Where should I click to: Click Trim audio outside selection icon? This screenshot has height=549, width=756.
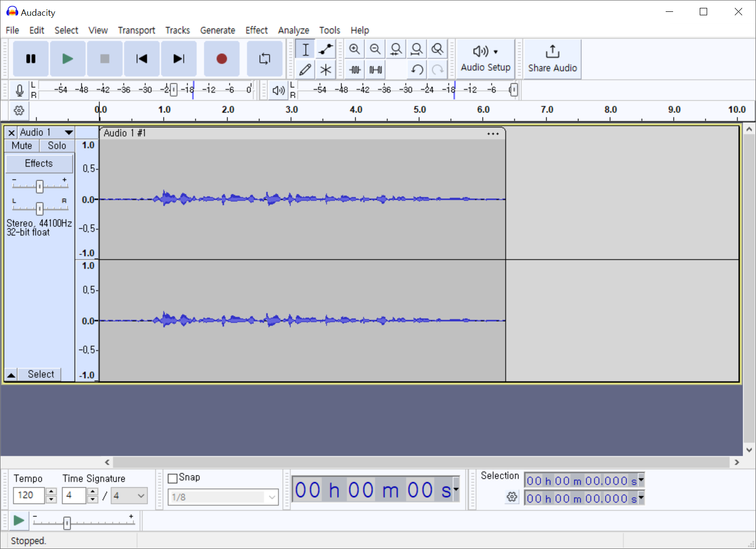(354, 70)
